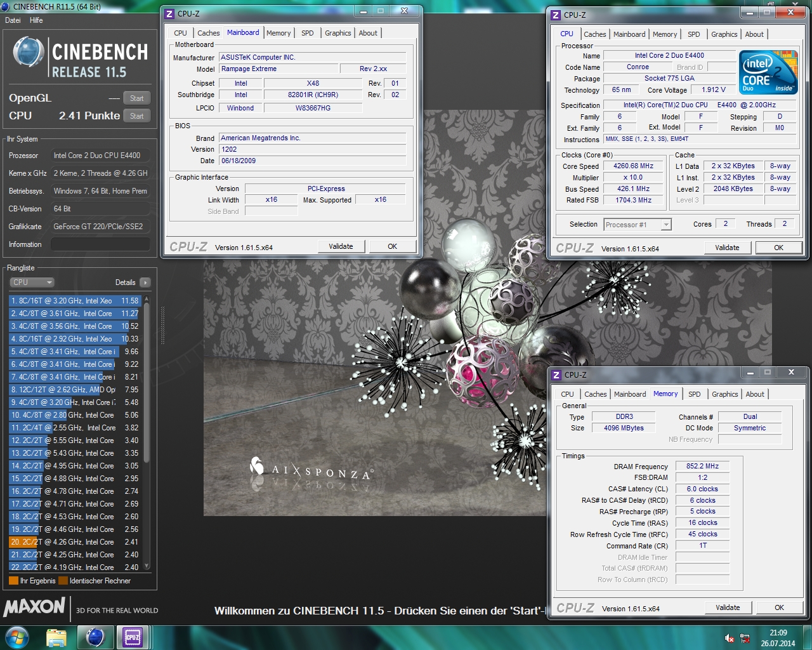812x650 pixels.
Task: Click scroll-up arrow of Rangliste
Action: tap(147, 298)
